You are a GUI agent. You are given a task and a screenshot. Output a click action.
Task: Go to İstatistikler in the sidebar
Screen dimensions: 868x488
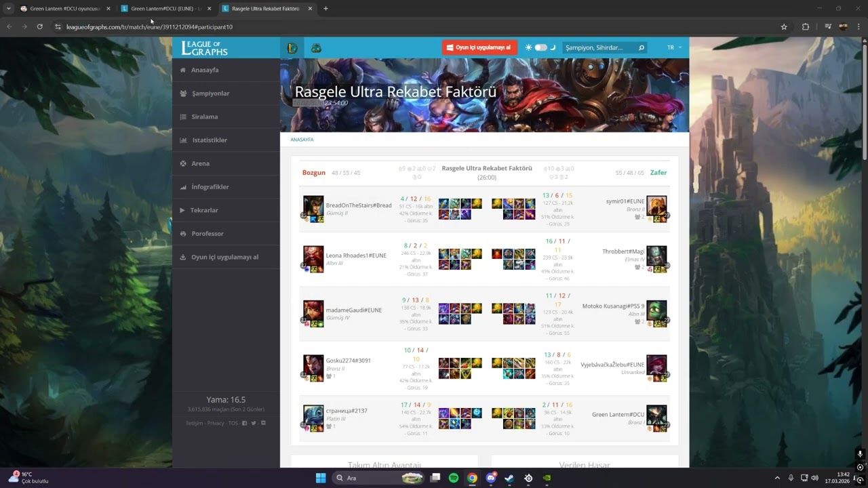click(226, 140)
